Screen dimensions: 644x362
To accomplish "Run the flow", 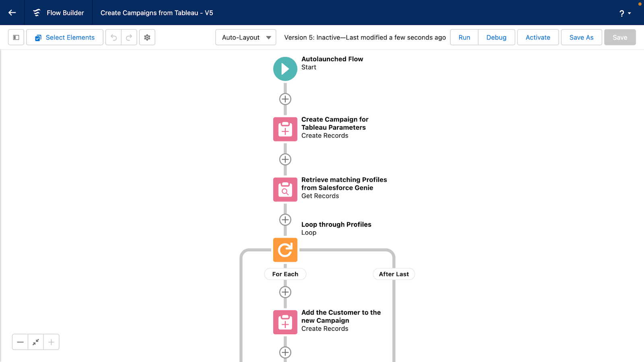I will [464, 37].
